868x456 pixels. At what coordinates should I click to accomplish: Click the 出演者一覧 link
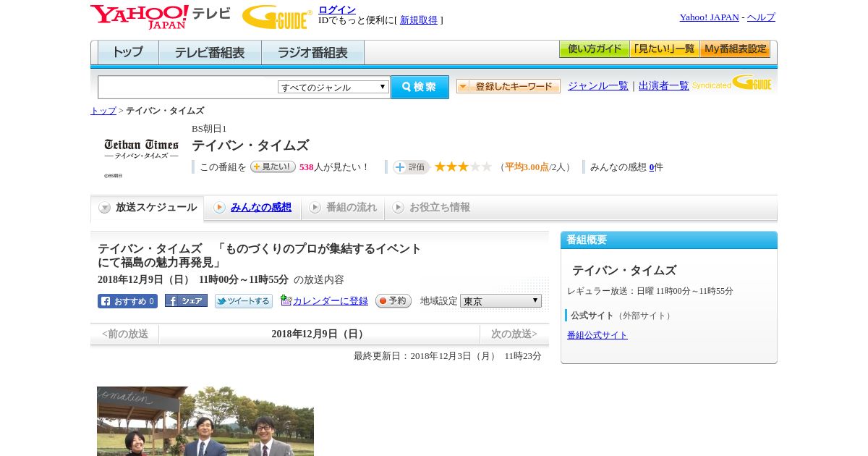click(664, 86)
